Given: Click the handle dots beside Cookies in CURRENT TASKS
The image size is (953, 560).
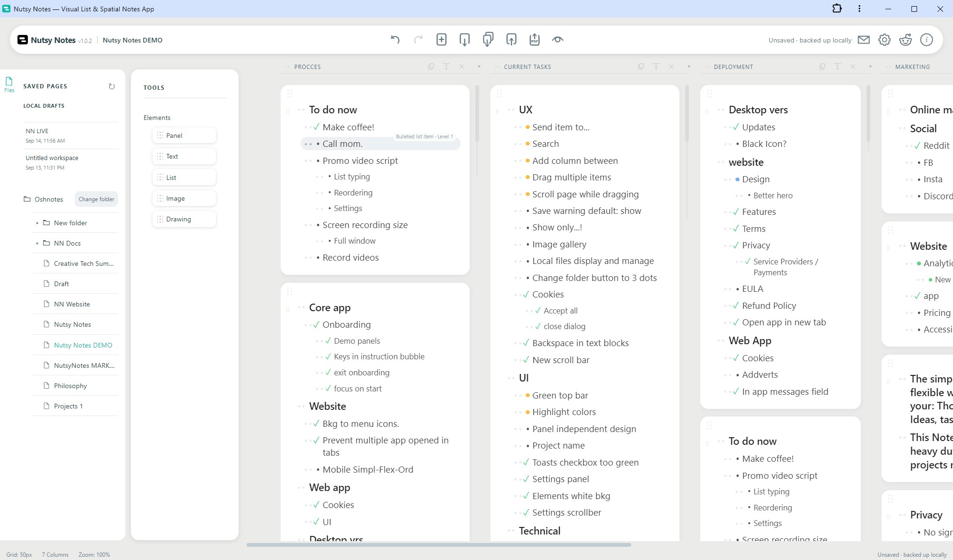Looking at the screenshot, I should pos(518,295).
